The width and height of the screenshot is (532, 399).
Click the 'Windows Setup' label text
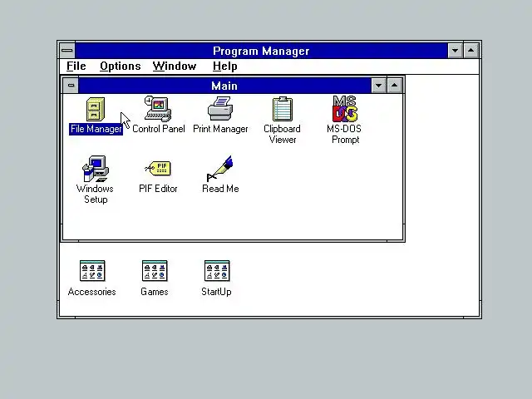95,194
